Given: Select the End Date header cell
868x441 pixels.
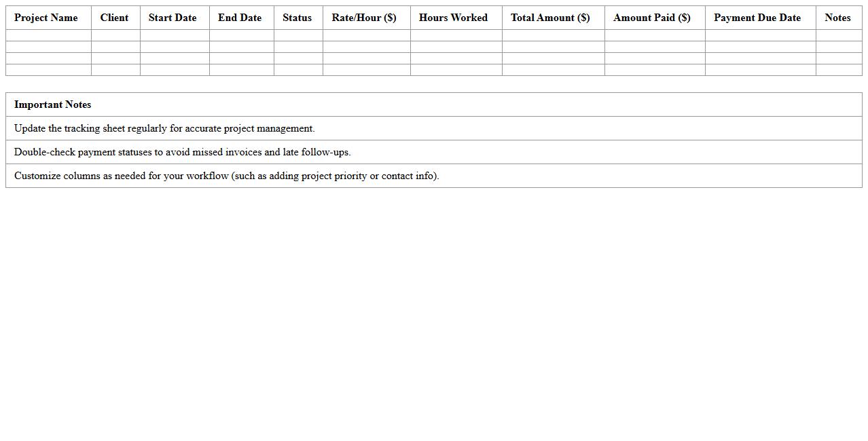Looking at the screenshot, I should 240,18.
